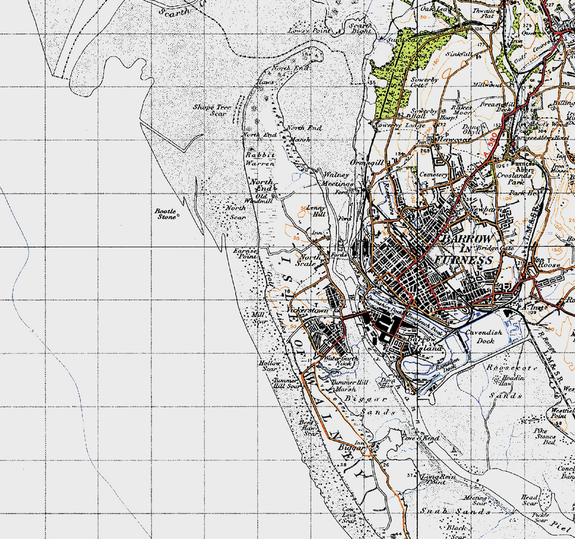Click the Shope Tree Scar label
The image size is (575, 539).
(x=213, y=110)
